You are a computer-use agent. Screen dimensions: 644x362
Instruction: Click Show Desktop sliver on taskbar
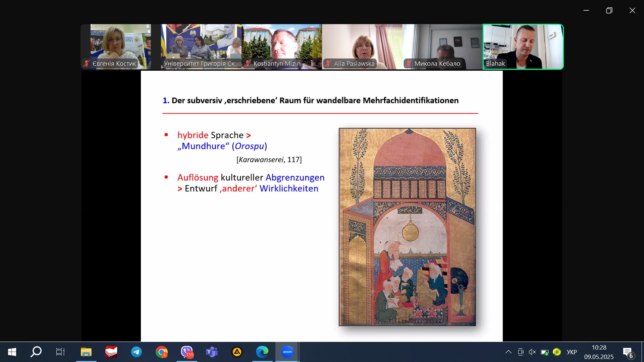642,352
